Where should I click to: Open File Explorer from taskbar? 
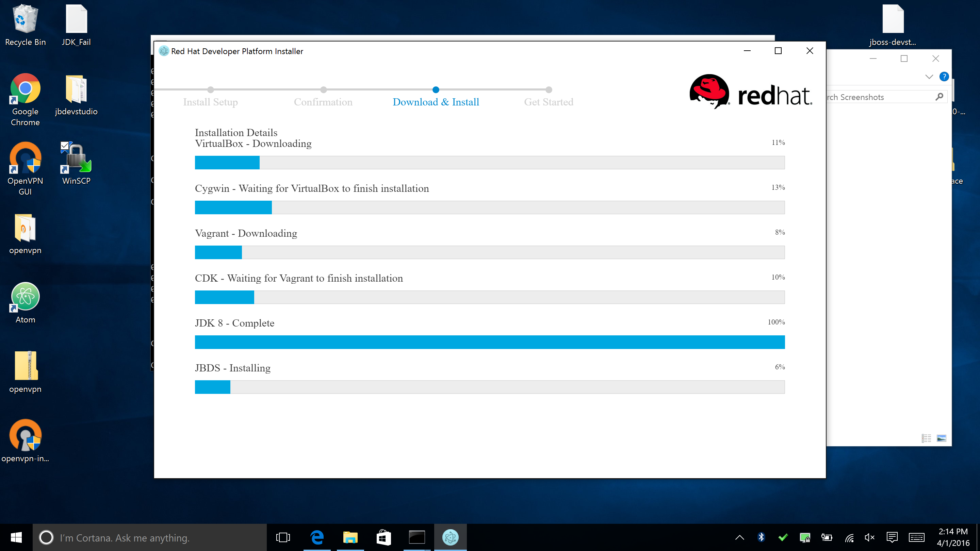(x=350, y=537)
